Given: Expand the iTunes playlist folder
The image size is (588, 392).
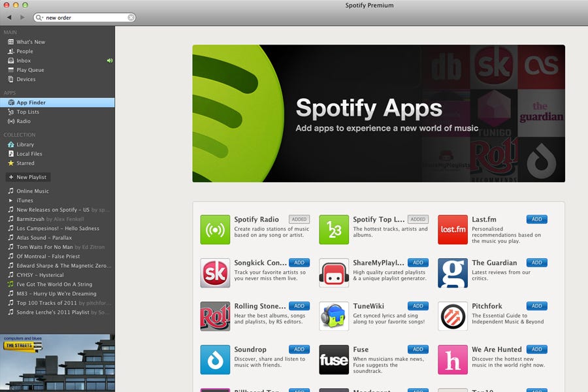Looking at the screenshot, I should [x=10, y=201].
